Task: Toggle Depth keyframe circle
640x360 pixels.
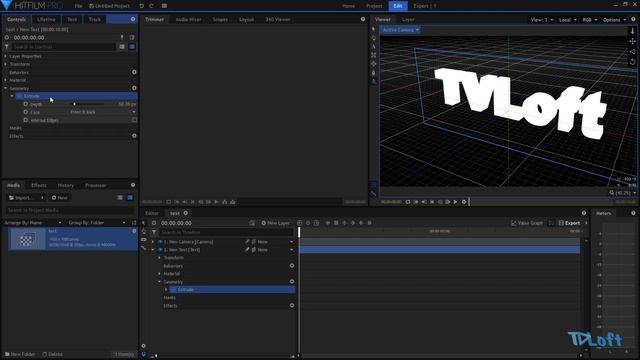Action: coord(26,104)
